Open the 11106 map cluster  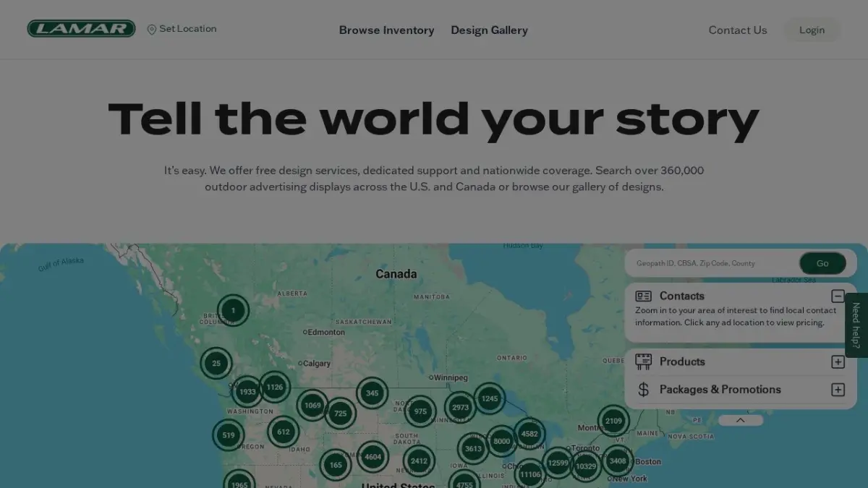pyautogui.click(x=530, y=474)
